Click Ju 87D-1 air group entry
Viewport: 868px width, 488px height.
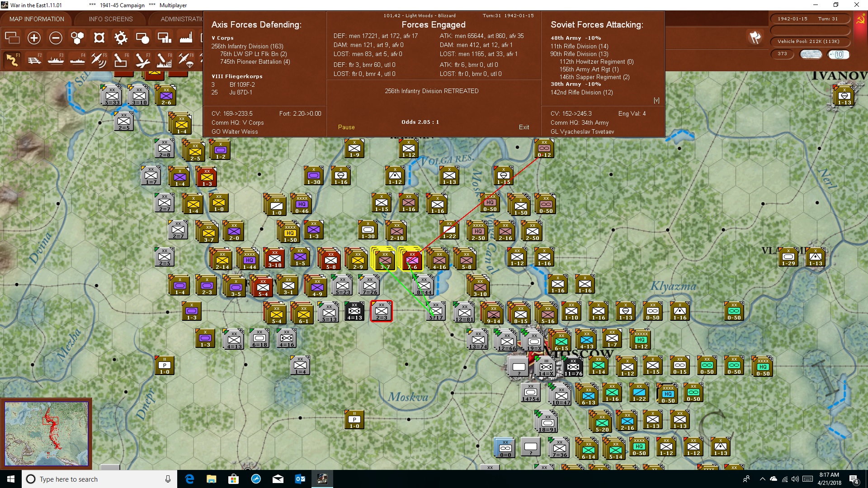[x=232, y=92]
